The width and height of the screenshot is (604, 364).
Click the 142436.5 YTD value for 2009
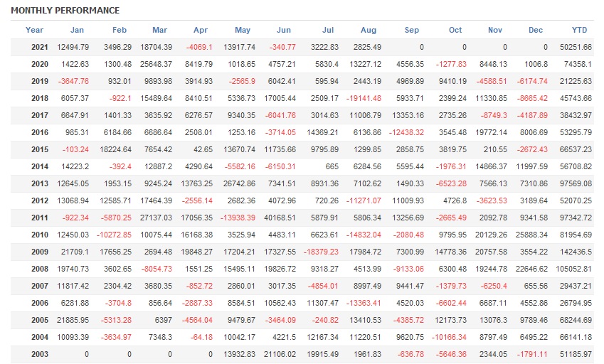click(576, 252)
